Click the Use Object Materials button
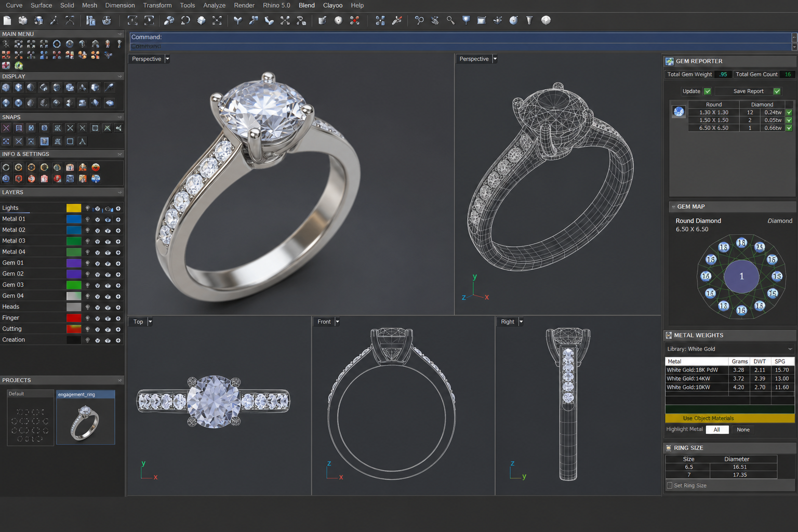798x532 pixels. click(x=729, y=418)
